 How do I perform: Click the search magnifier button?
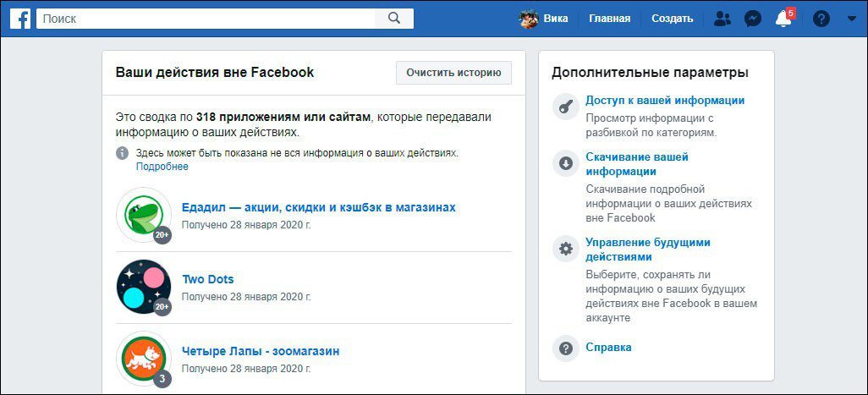(394, 19)
